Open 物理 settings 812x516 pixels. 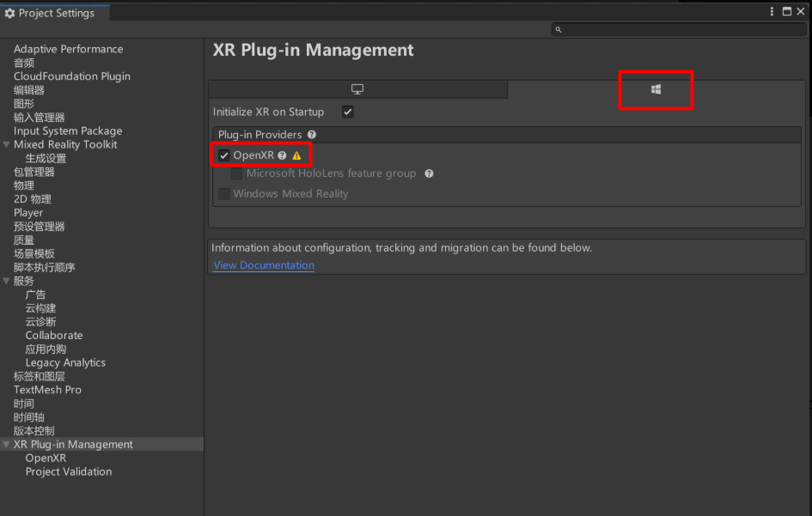(x=24, y=185)
